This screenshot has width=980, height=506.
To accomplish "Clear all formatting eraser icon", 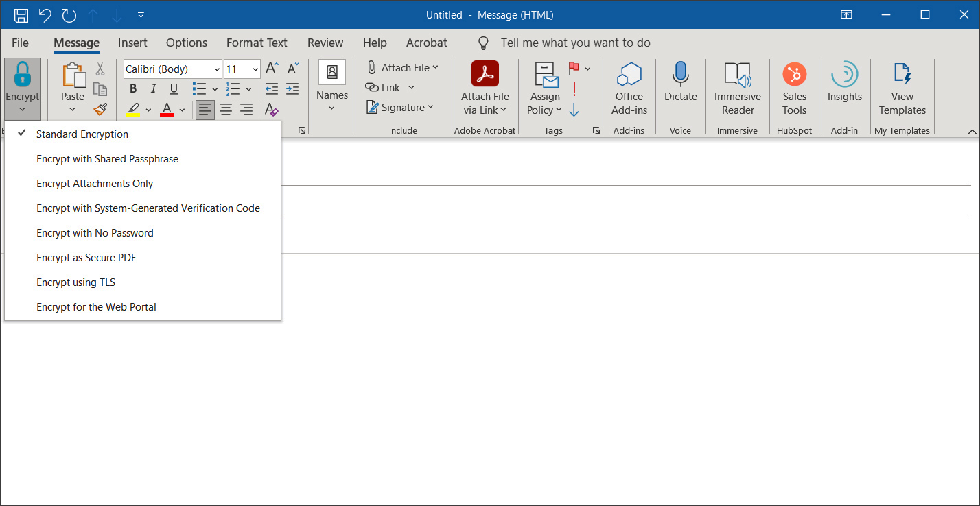I will 272,109.
